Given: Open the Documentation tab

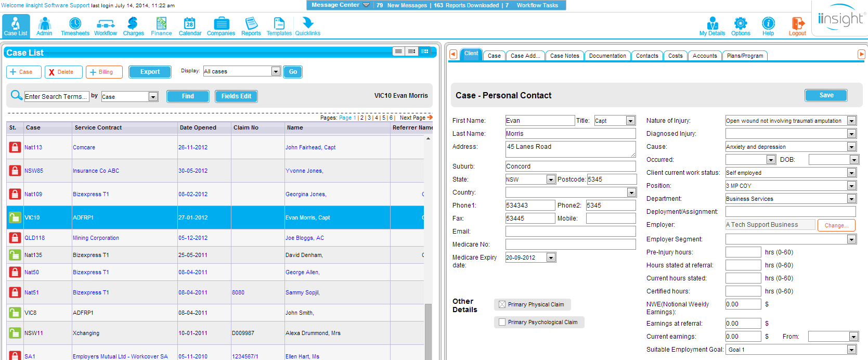Looking at the screenshot, I should point(607,56).
